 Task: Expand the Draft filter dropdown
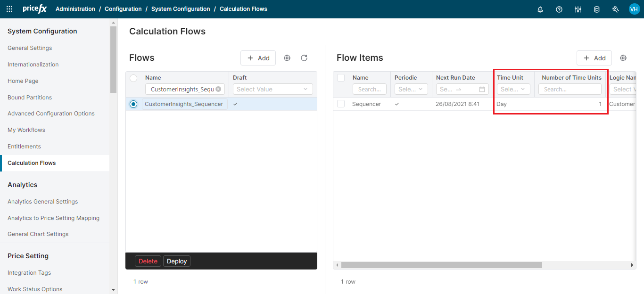(x=272, y=89)
